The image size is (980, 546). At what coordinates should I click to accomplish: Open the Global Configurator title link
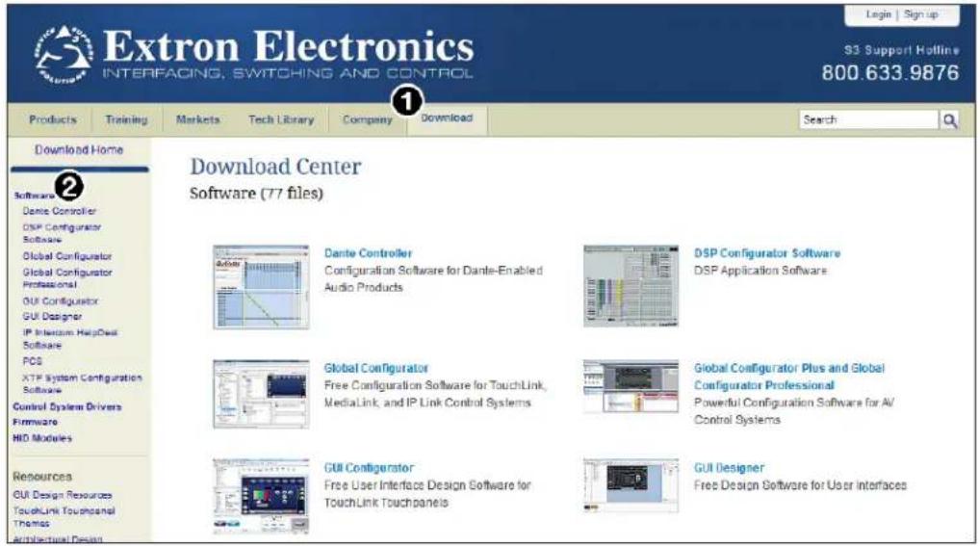(376, 369)
